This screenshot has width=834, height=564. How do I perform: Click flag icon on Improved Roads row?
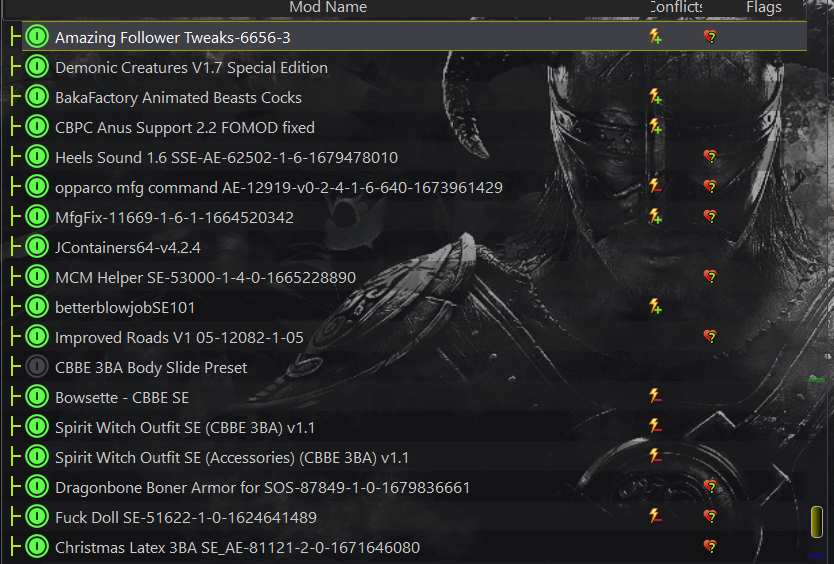click(x=710, y=337)
